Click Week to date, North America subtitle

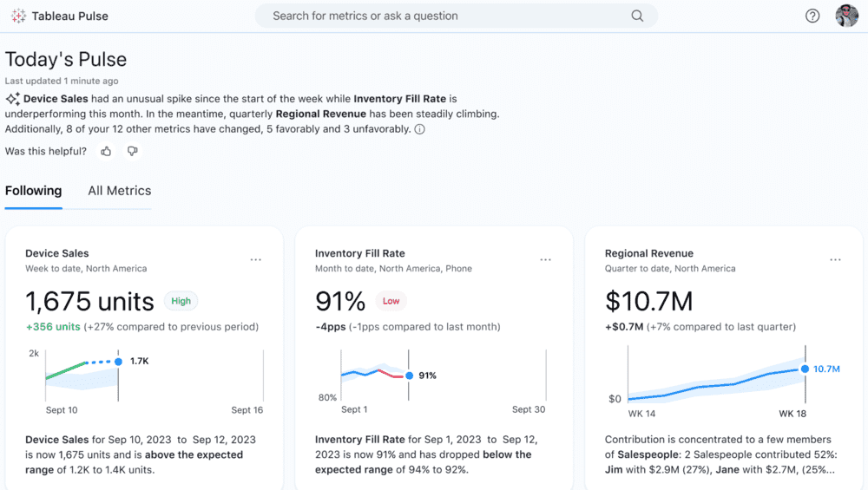(x=86, y=269)
